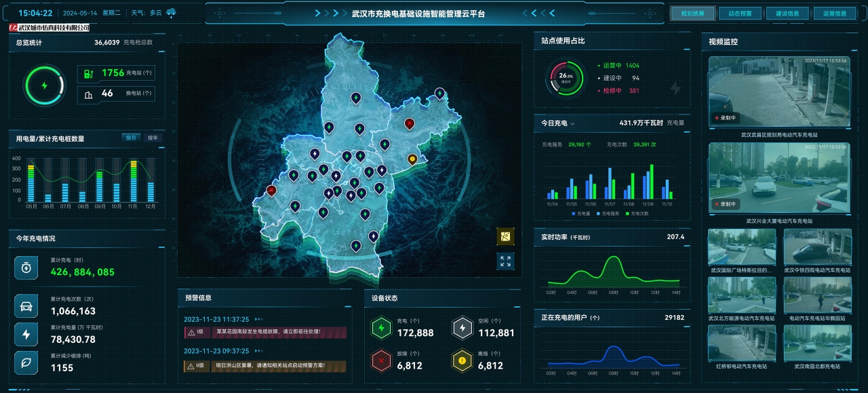The width and height of the screenshot is (868, 393).
Task: Switch to the 运营信息 tab
Action: tap(835, 13)
